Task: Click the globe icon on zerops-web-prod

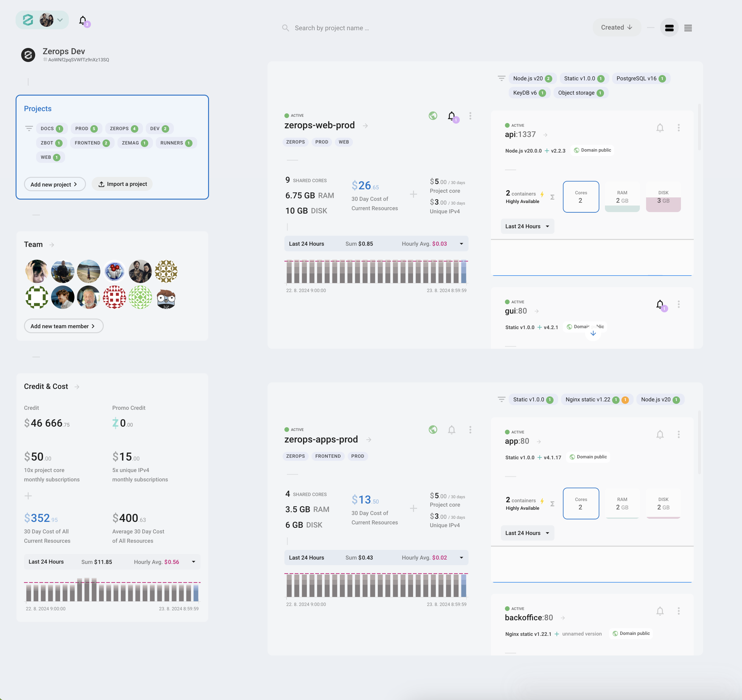Action: (433, 116)
